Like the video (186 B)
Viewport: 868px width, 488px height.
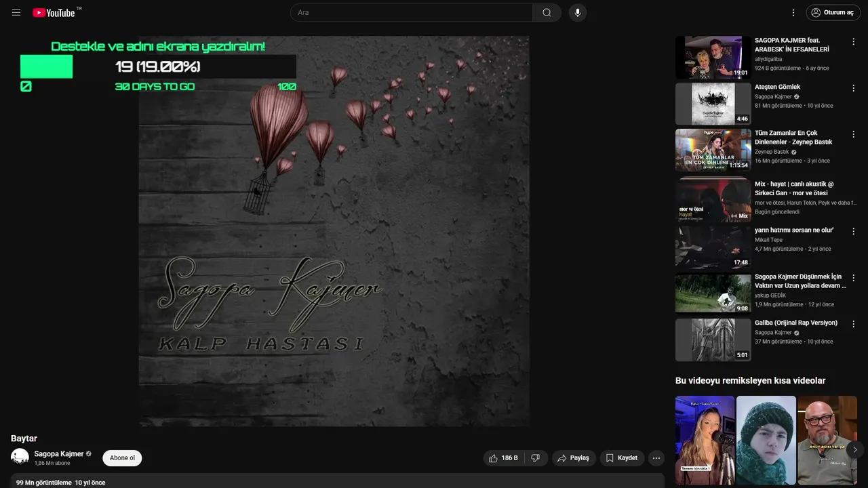[x=503, y=458]
